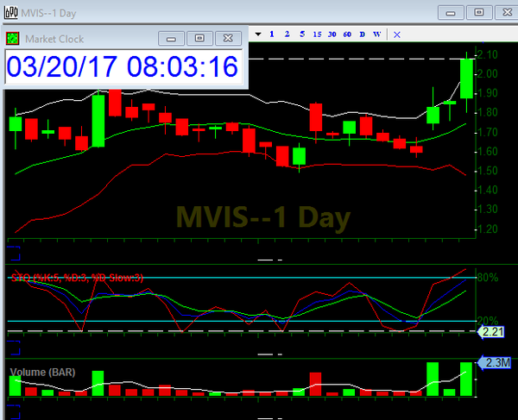Click the Market Clock date and time display
This screenshot has width=518, height=420.
click(x=123, y=66)
